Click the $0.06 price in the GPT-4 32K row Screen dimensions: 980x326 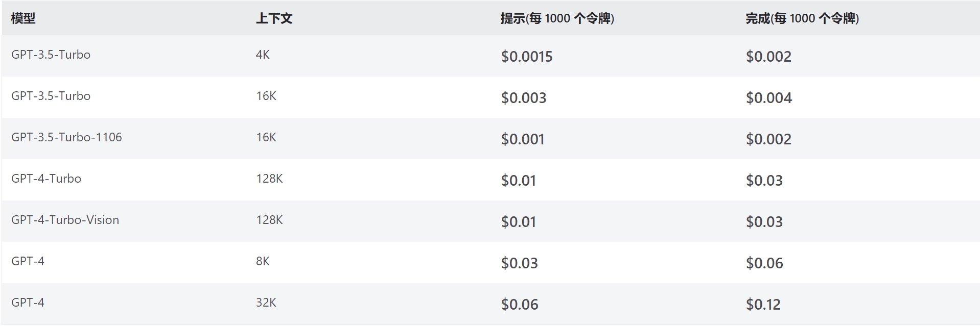519,305
